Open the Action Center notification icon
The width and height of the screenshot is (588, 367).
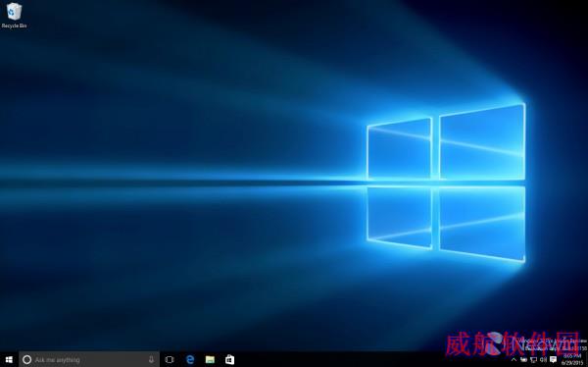(x=553, y=360)
